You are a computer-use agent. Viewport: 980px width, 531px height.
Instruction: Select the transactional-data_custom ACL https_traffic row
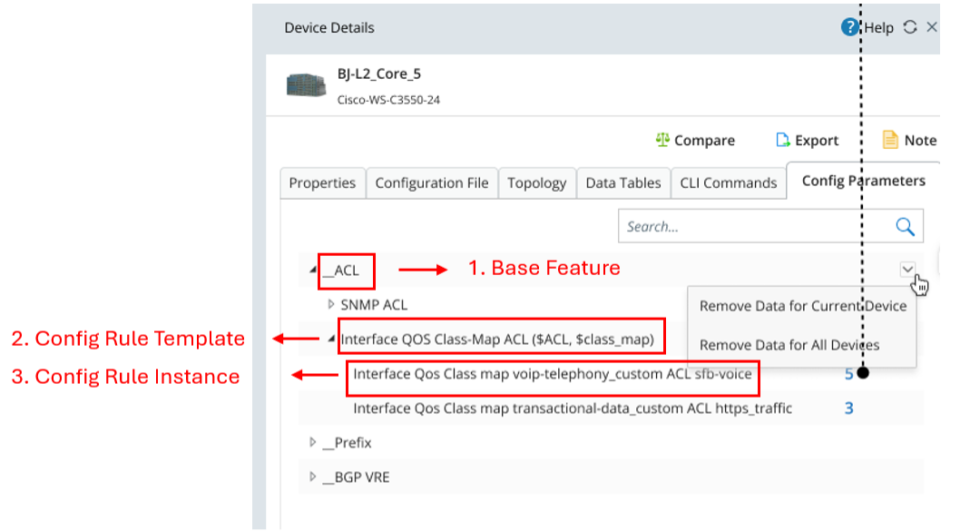[x=573, y=408]
